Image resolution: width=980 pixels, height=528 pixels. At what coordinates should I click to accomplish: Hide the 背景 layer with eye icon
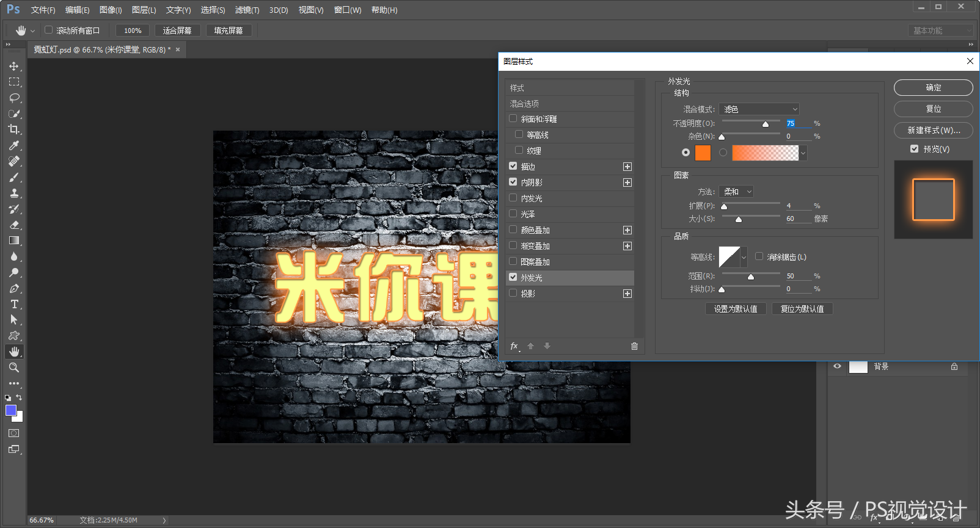(837, 366)
